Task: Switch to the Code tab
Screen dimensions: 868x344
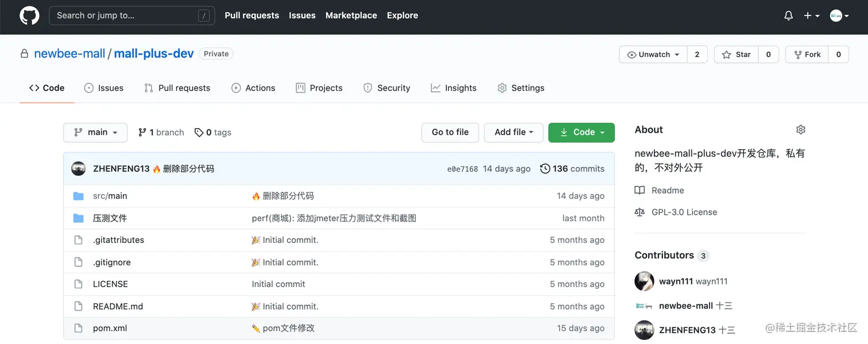Action: [47, 88]
